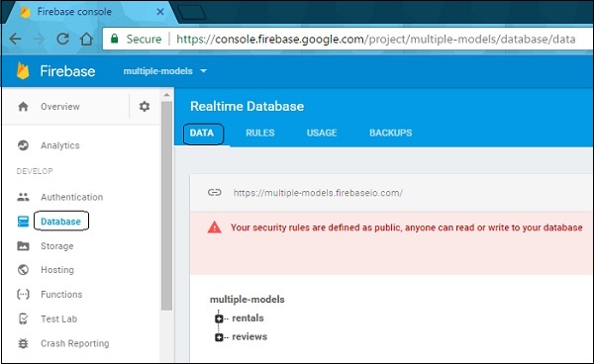Click the Database sidebar icon
This screenshot has width=594, height=364.
tap(23, 222)
